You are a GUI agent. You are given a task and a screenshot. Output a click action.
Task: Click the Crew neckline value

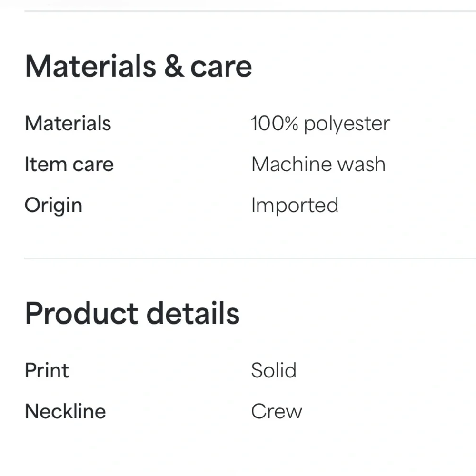click(277, 411)
